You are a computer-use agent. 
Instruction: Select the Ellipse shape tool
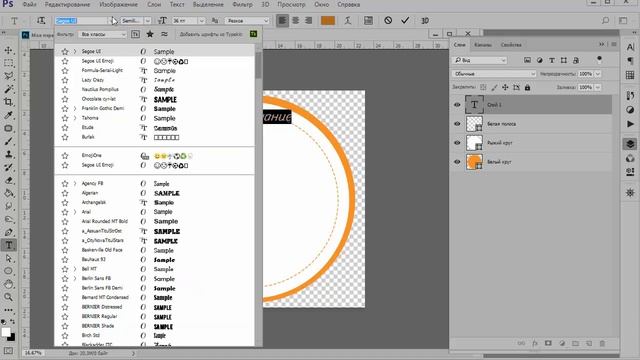(x=8, y=271)
